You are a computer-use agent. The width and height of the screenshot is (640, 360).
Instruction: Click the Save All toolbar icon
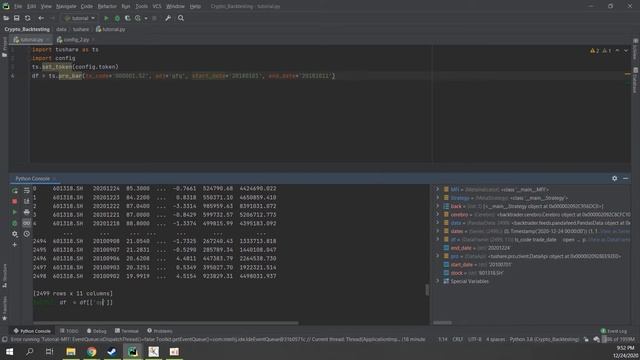17,18
